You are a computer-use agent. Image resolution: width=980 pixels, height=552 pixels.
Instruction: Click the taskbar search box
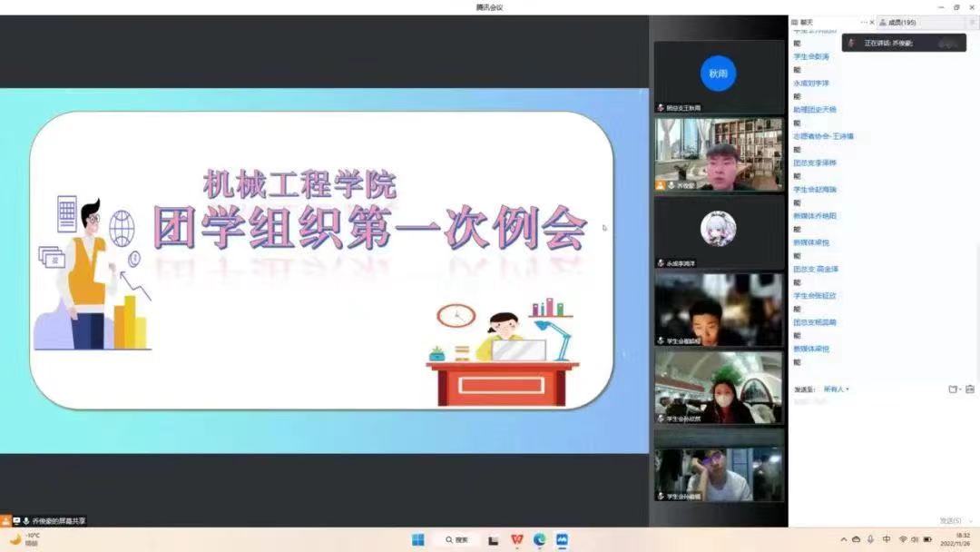pyautogui.click(x=456, y=540)
